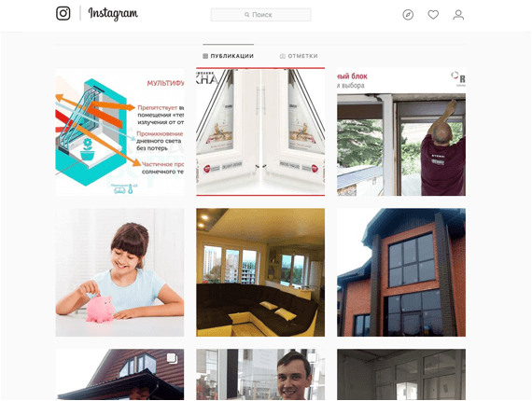This screenshot has height=401, width=532.
Task: Switch to the Отметки tab
Action: point(299,56)
